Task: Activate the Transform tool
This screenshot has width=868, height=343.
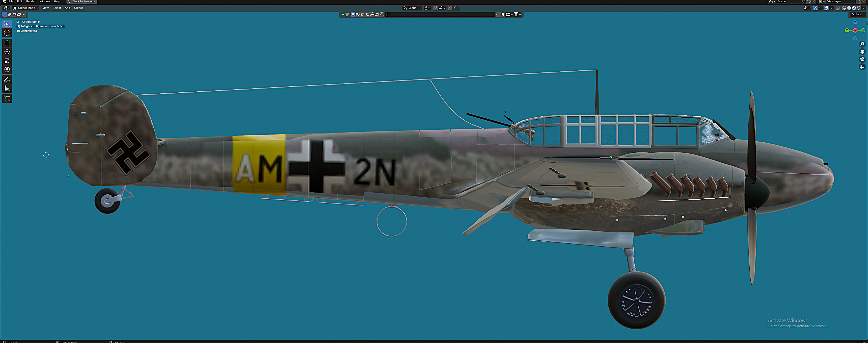Action: point(7,69)
